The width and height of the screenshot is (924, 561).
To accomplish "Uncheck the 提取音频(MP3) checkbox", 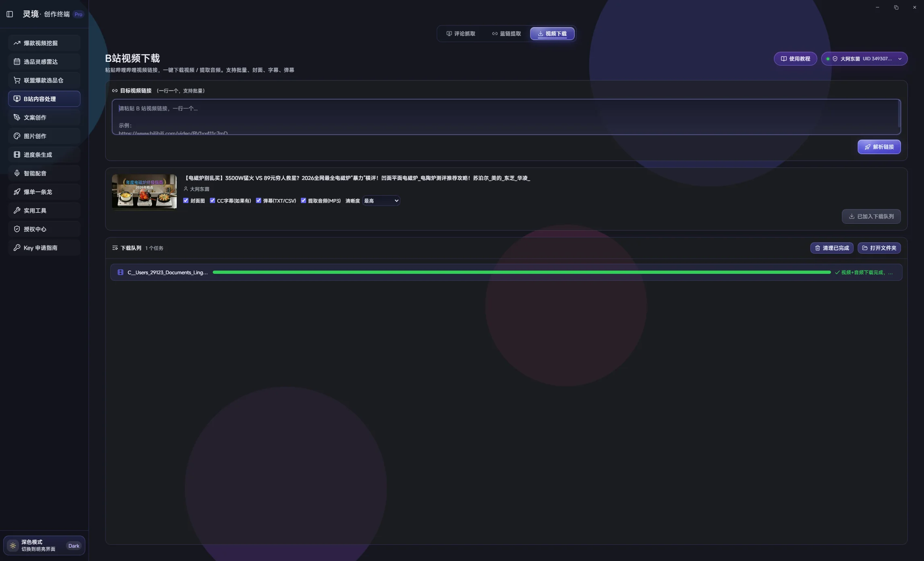I will pos(303,201).
